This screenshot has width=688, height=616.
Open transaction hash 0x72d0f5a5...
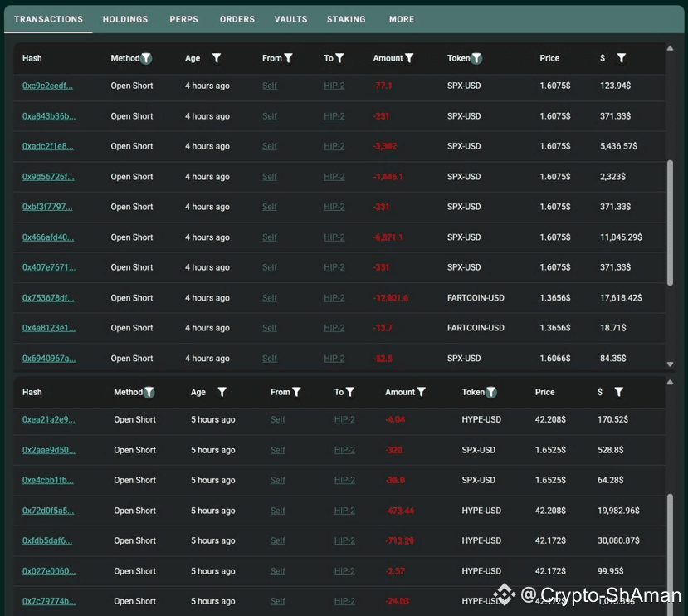(x=48, y=511)
